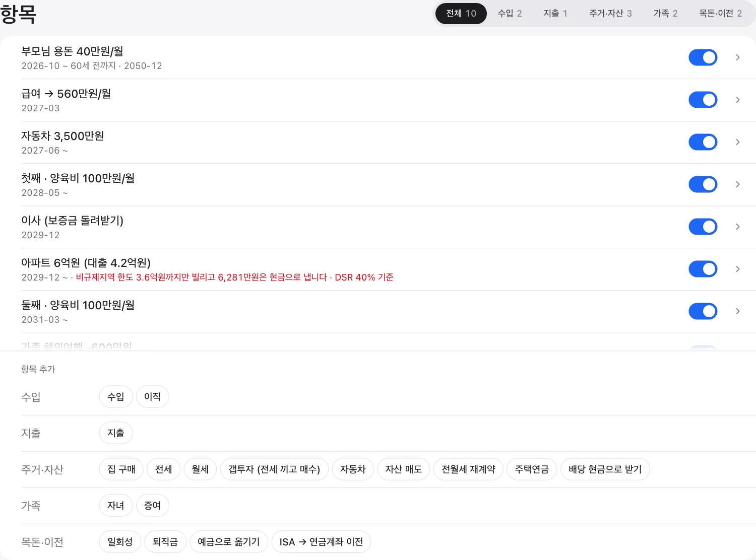Image resolution: width=756 pixels, height=560 pixels.
Task: Switch to 수입 2 tab
Action: coord(510,14)
